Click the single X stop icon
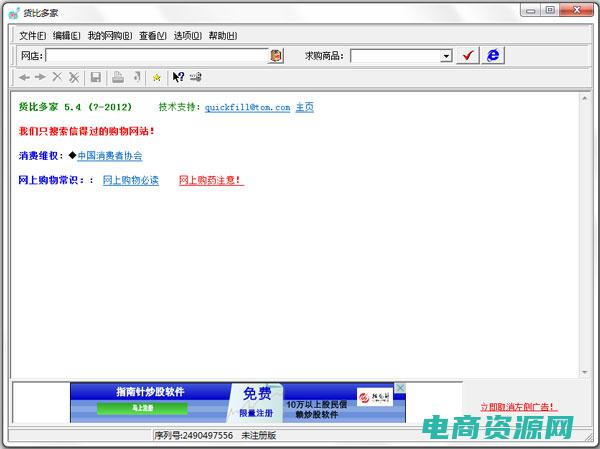The height and width of the screenshot is (449, 600). [x=57, y=77]
